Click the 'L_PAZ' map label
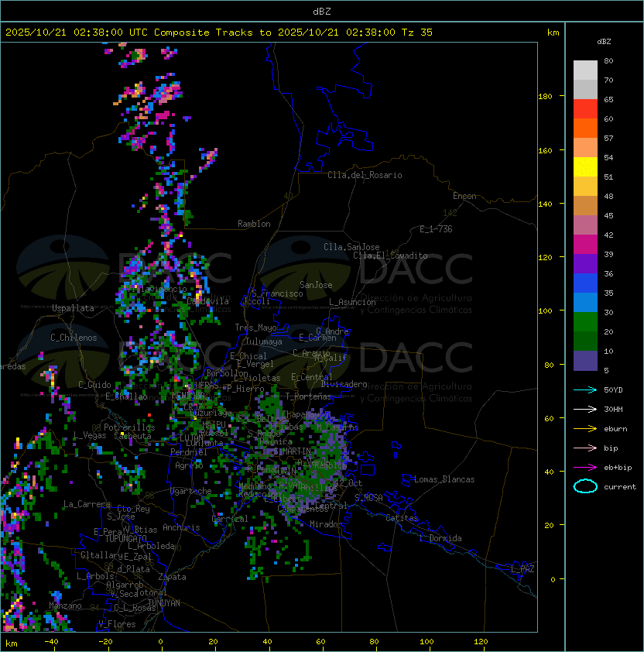 (x=522, y=569)
